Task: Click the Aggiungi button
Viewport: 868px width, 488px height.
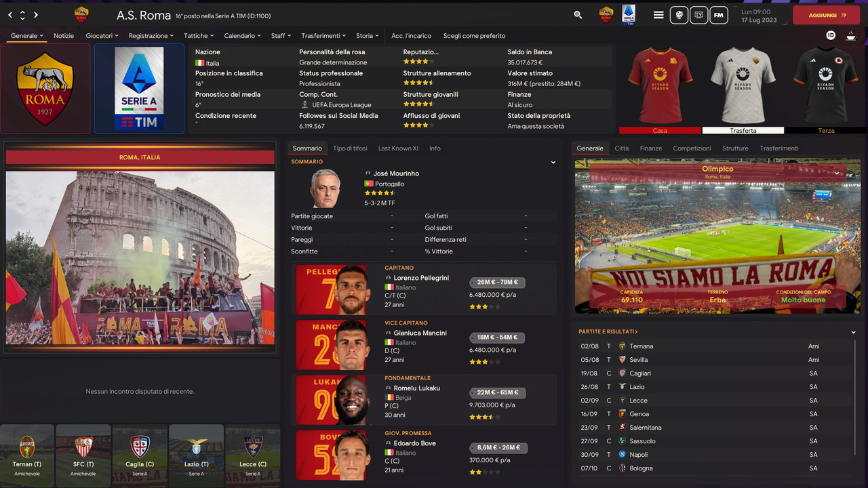Action: coord(826,15)
